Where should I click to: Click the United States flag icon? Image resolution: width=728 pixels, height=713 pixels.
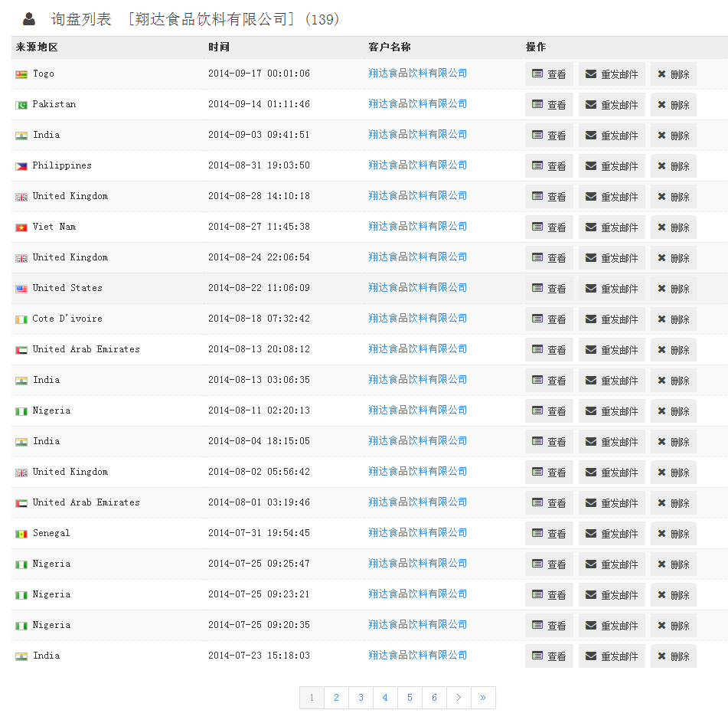(21, 289)
